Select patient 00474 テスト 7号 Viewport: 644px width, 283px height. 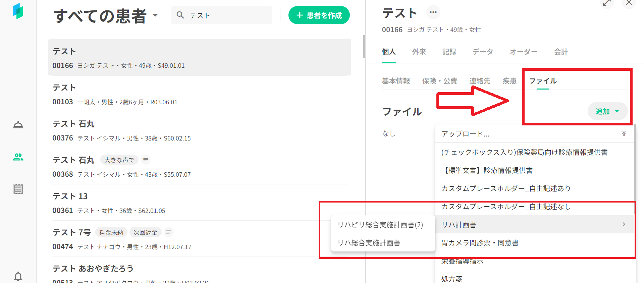200,239
